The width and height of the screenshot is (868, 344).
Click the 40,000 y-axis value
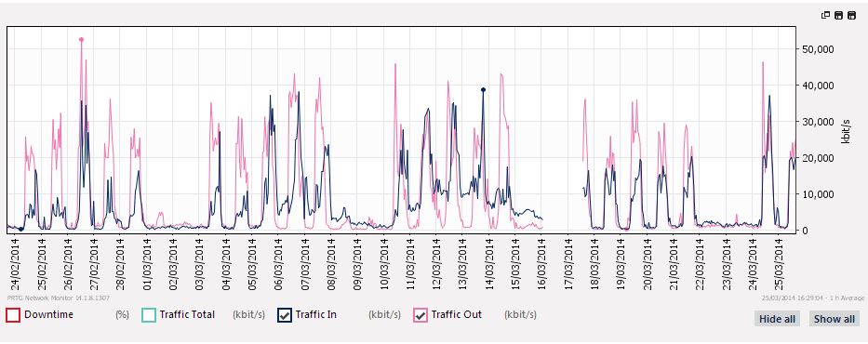point(818,86)
